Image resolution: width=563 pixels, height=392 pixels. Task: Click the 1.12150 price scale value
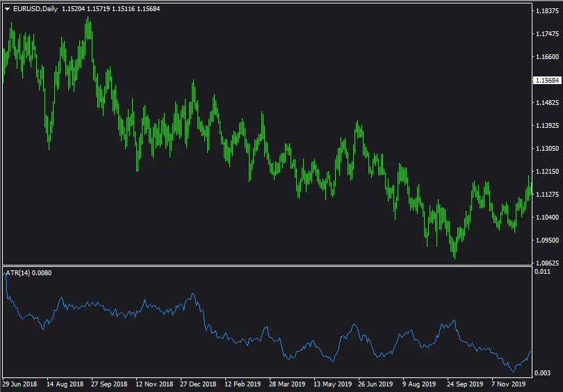(x=547, y=172)
